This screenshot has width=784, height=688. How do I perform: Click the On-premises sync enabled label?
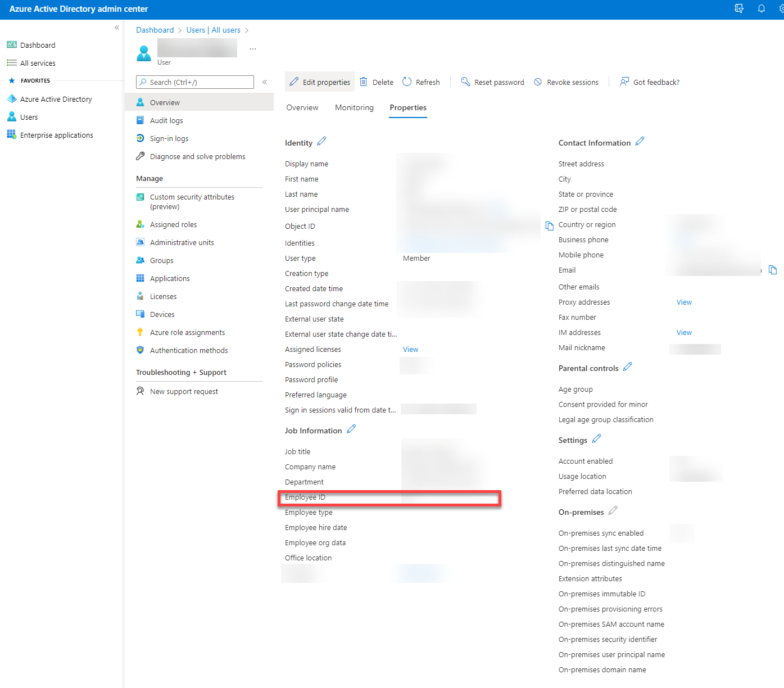601,533
